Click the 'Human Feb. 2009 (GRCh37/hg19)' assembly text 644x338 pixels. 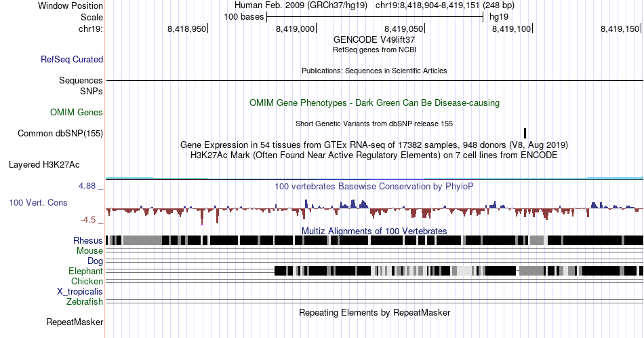(300, 5)
